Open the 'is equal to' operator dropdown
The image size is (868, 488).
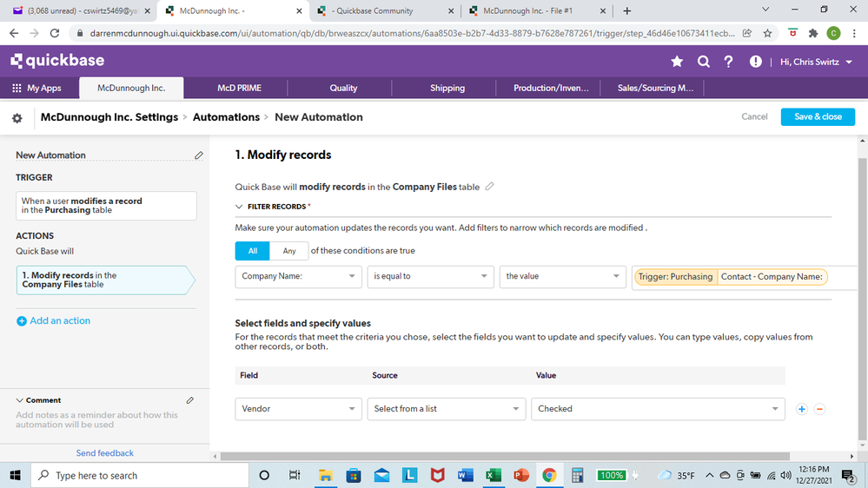point(430,277)
